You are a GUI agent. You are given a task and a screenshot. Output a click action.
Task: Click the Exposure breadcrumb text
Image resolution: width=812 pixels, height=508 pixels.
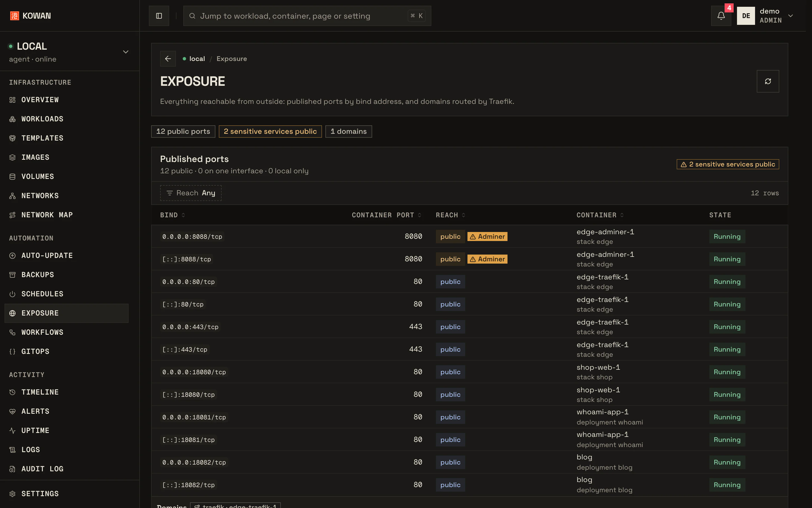[x=231, y=59]
